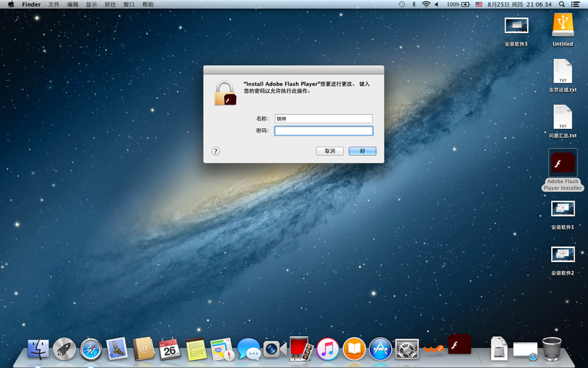Open the 窗口 menu
The image size is (588, 368).
pyautogui.click(x=129, y=4)
